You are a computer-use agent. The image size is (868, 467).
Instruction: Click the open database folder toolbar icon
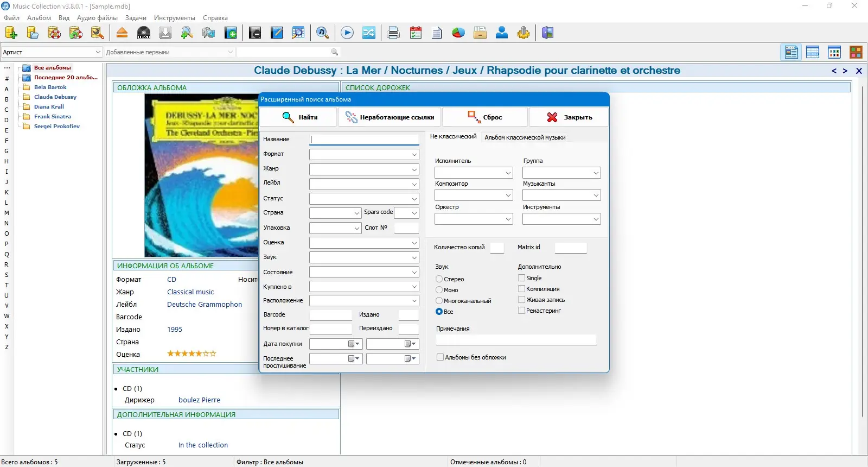33,33
